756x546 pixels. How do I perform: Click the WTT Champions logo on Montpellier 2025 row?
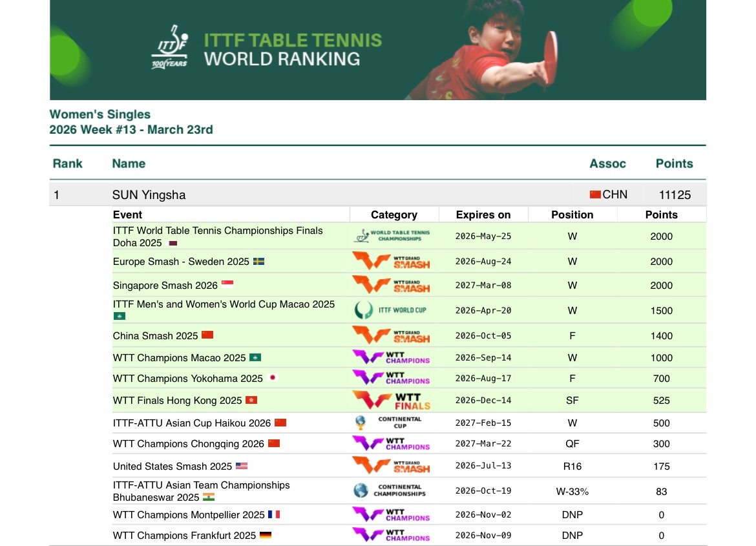391,514
